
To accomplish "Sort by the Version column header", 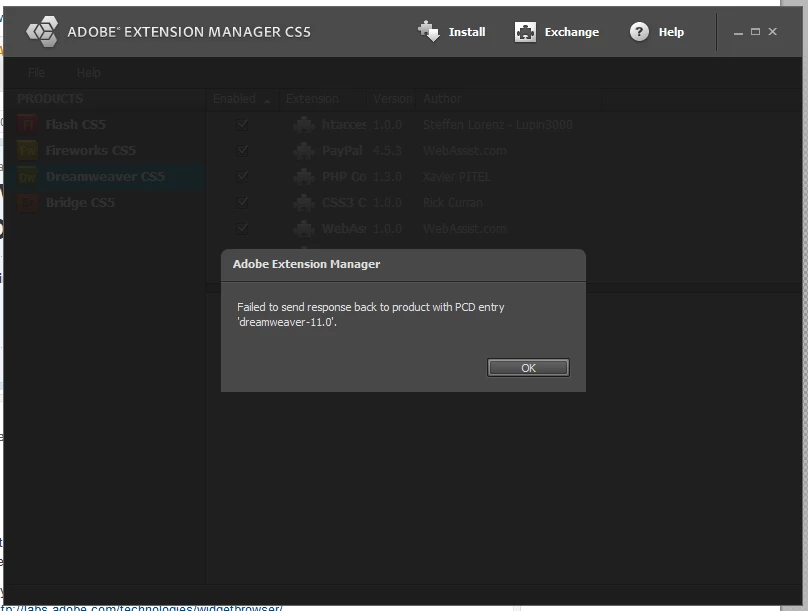I will click(392, 98).
